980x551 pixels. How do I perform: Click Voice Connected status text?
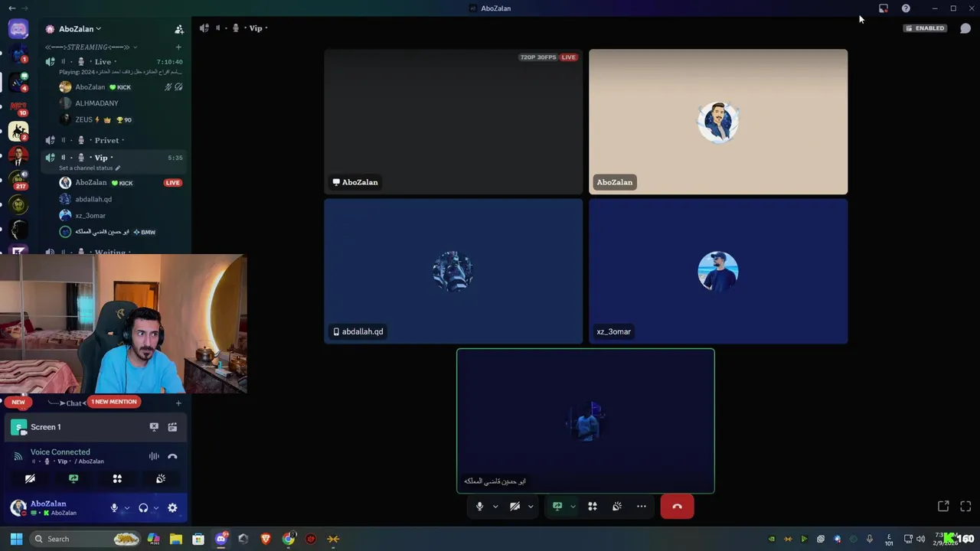[60, 452]
